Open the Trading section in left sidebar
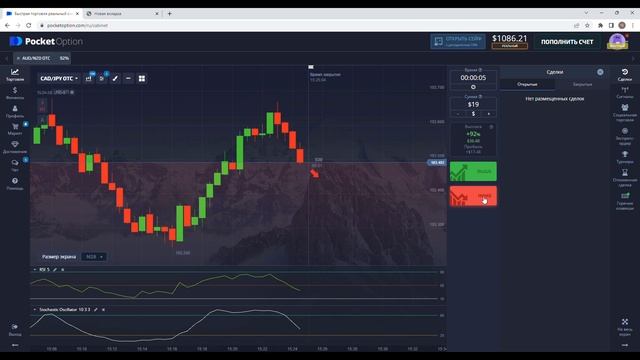This screenshot has width=640, height=360. (x=15, y=75)
